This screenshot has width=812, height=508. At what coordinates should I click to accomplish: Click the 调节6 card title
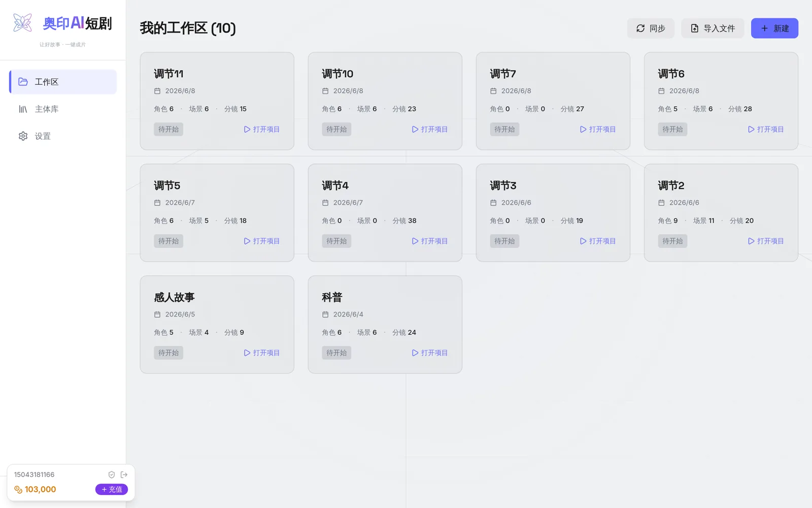click(x=671, y=74)
